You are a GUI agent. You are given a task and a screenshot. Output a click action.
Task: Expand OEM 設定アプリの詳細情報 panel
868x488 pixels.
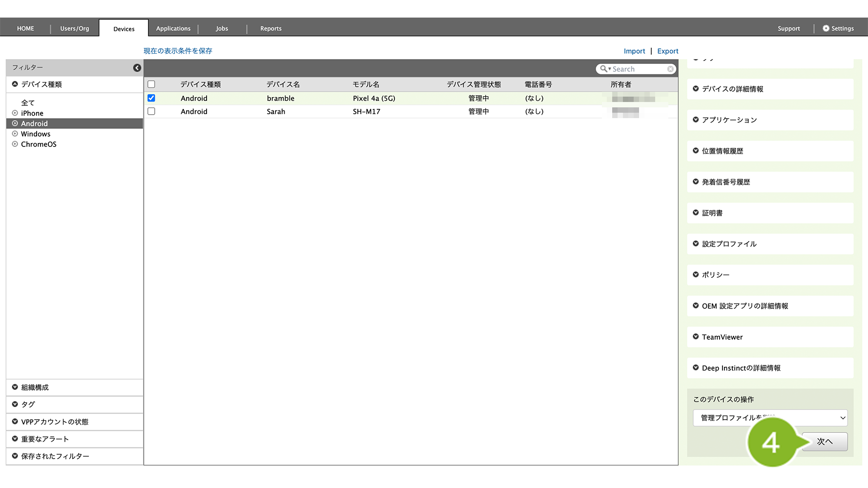[x=770, y=306]
